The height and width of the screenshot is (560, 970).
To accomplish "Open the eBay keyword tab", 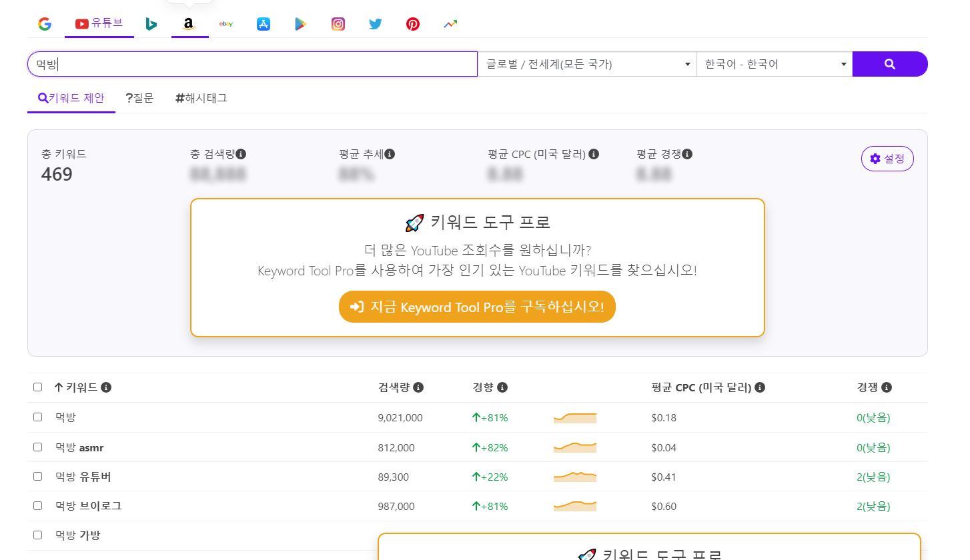I will pyautogui.click(x=226, y=25).
